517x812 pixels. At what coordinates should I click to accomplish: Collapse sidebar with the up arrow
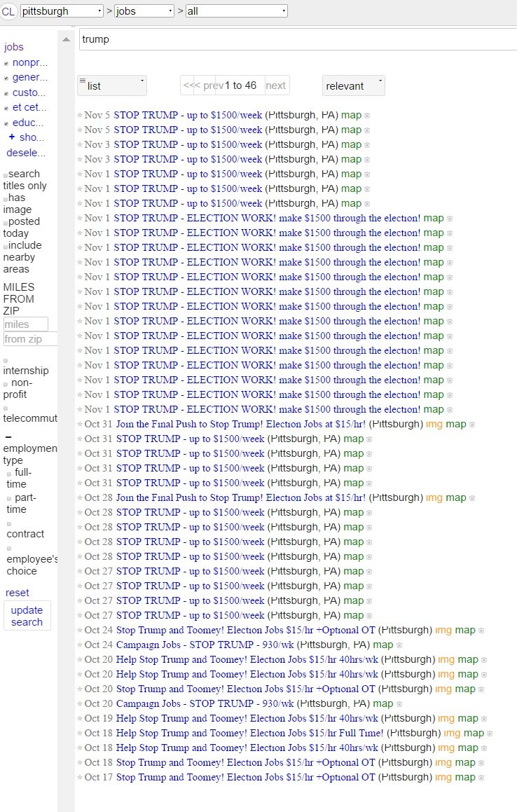coord(66,39)
